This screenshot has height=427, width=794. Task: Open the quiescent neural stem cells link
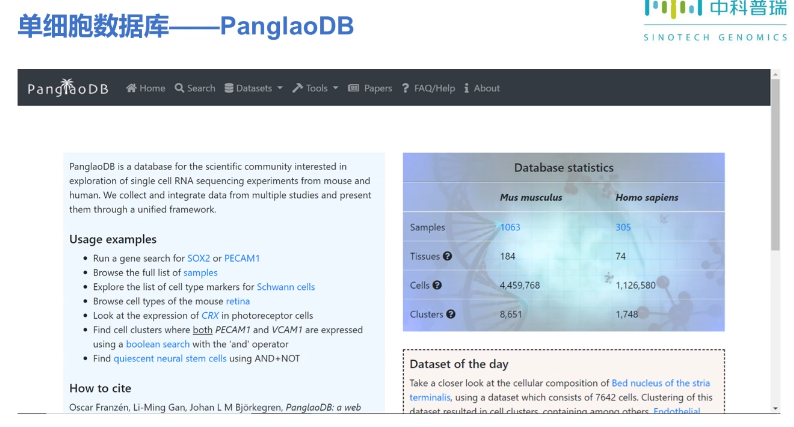[170, 358]
